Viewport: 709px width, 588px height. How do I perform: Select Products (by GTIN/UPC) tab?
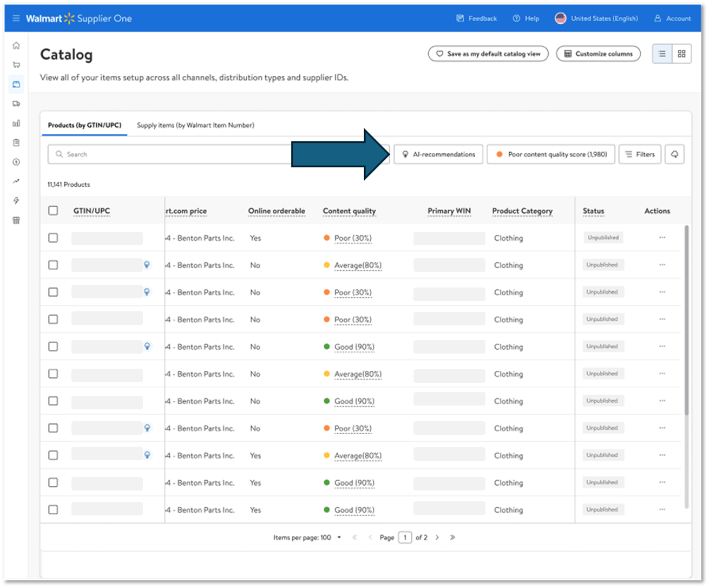pos(84,125)
